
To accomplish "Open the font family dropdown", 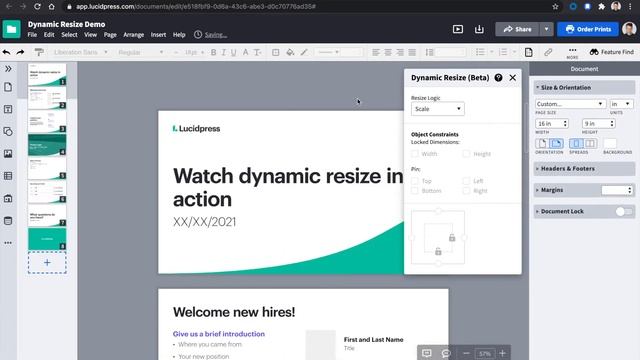I will [80, 52].
